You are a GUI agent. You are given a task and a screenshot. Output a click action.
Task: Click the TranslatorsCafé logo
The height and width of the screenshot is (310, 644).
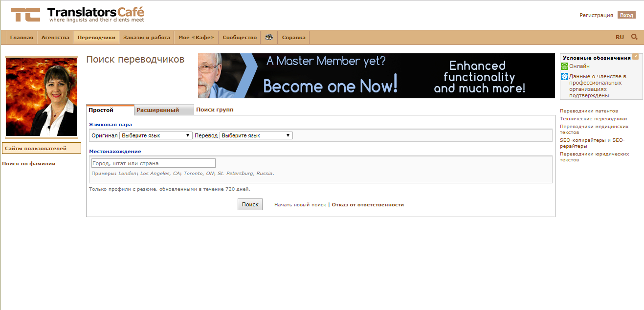click(77, 14)
